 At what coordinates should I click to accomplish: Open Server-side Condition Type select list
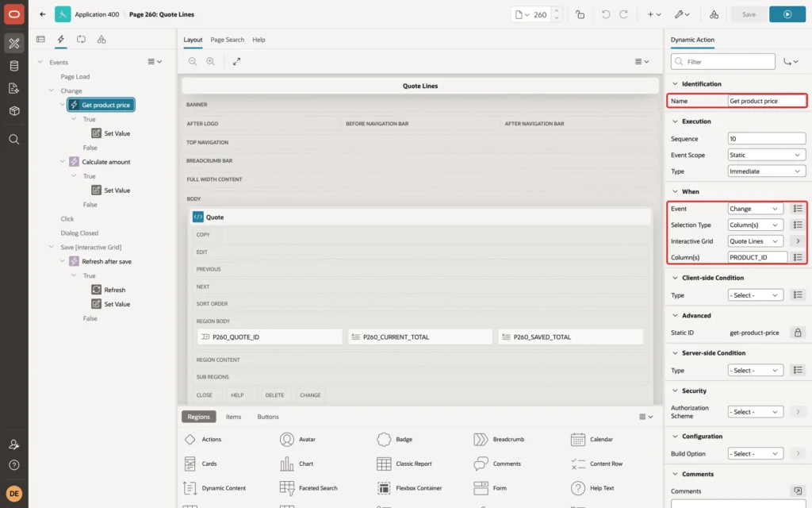pyautogui.click(x=755, y=370)
